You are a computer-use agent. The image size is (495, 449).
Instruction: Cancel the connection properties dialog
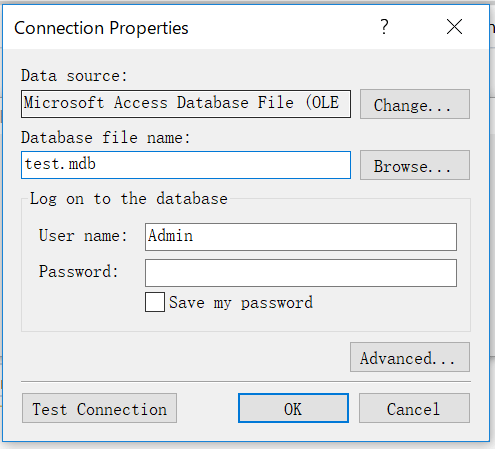point(414,408)
